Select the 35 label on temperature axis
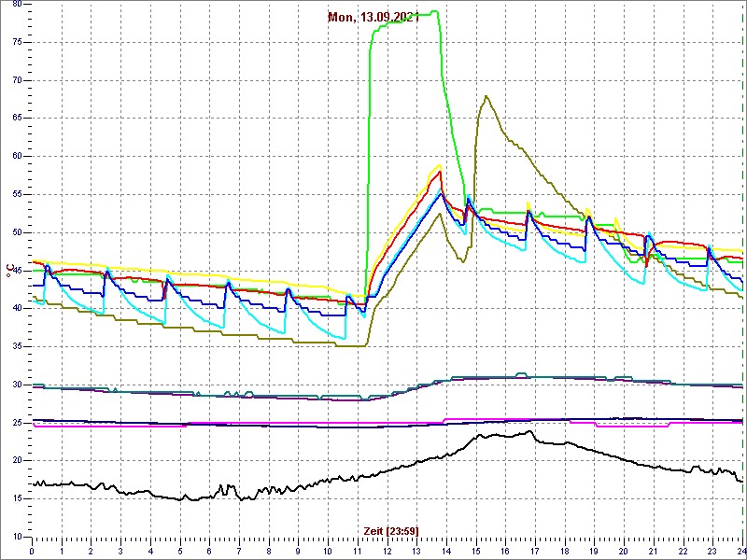747x560 pixels. (16, 346)
